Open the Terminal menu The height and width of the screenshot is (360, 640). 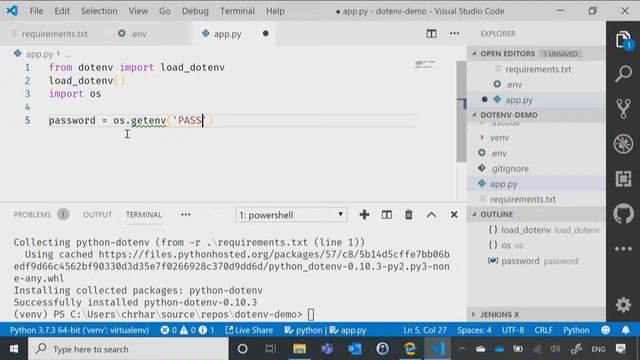click(237, 11)
